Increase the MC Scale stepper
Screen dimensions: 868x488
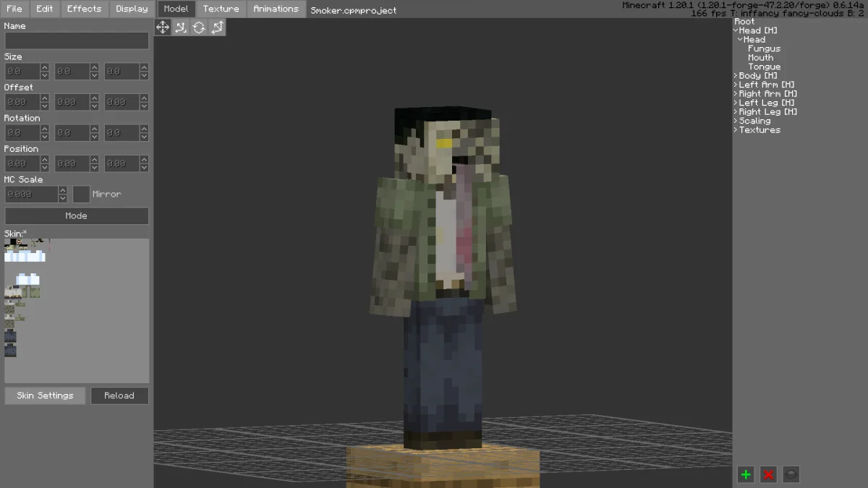(x=63, y=190)
